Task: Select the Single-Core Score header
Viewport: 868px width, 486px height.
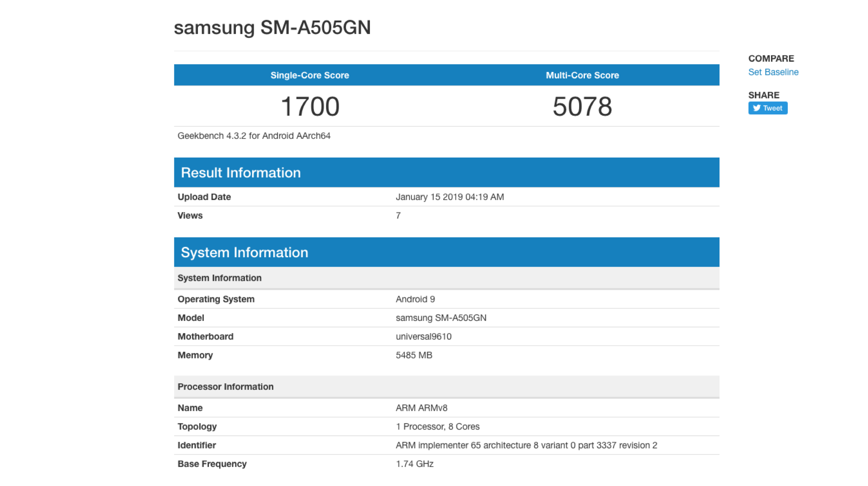Action: [310, 75]
